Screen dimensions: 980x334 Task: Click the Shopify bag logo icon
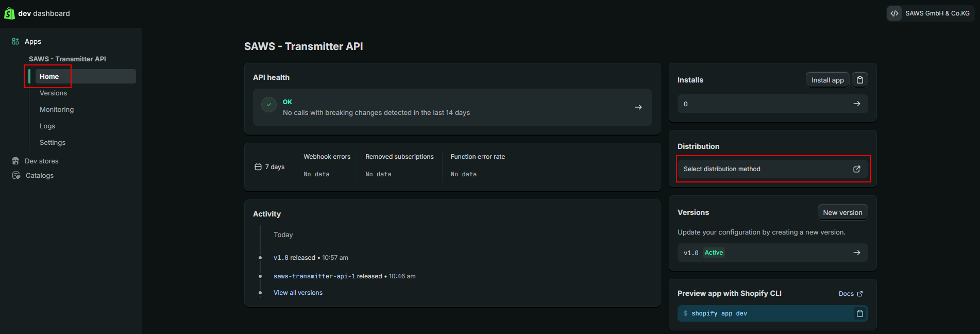tap(9, 13)
